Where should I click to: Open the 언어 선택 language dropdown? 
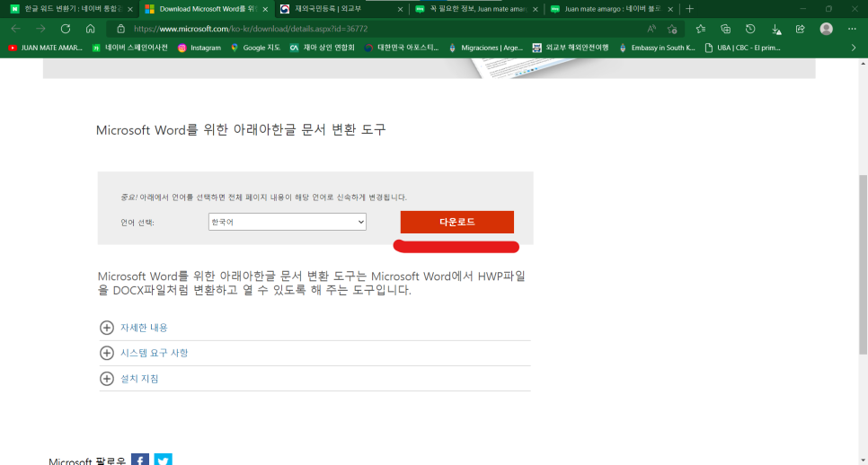coord(288,222)
